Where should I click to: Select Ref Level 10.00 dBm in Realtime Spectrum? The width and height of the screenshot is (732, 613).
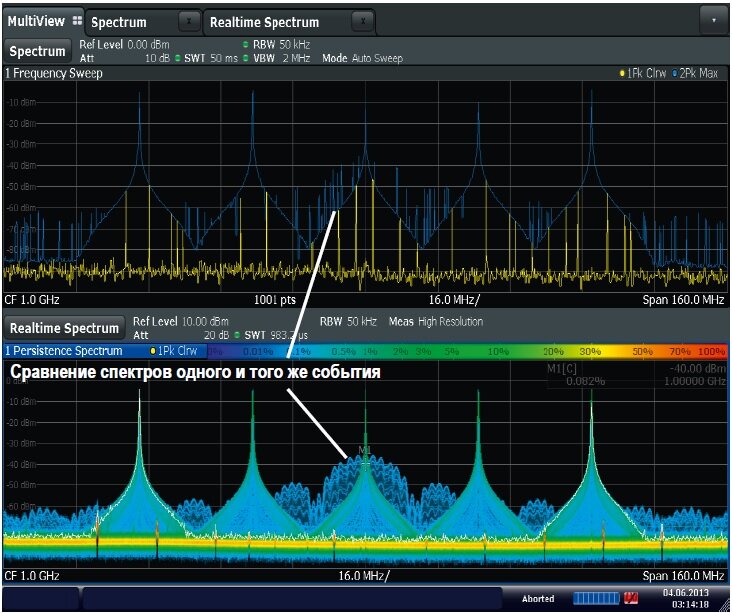tap(181, 322)
